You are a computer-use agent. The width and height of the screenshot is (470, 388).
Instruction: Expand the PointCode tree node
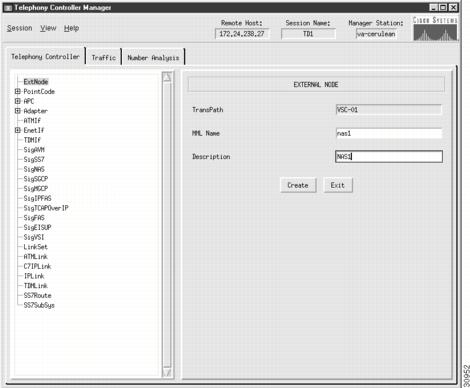click(18, 91)
